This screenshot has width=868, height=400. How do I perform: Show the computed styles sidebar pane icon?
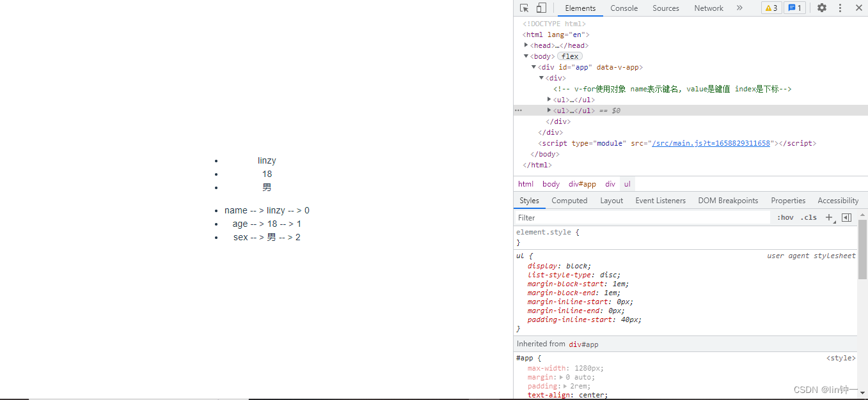click(846, 218)
